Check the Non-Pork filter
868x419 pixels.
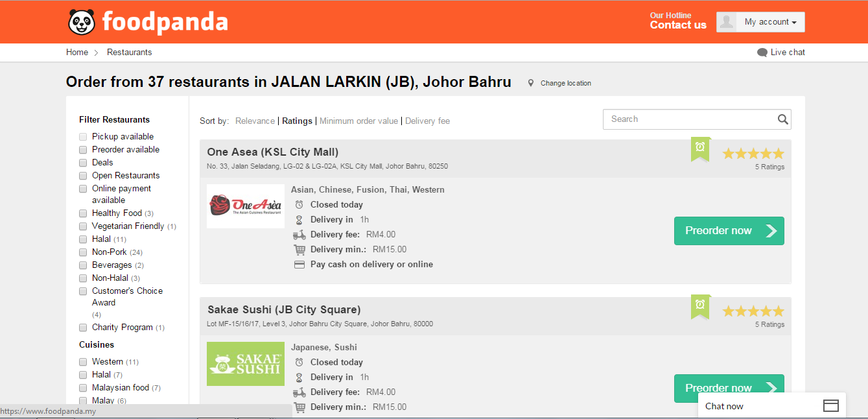pos(83,252)
